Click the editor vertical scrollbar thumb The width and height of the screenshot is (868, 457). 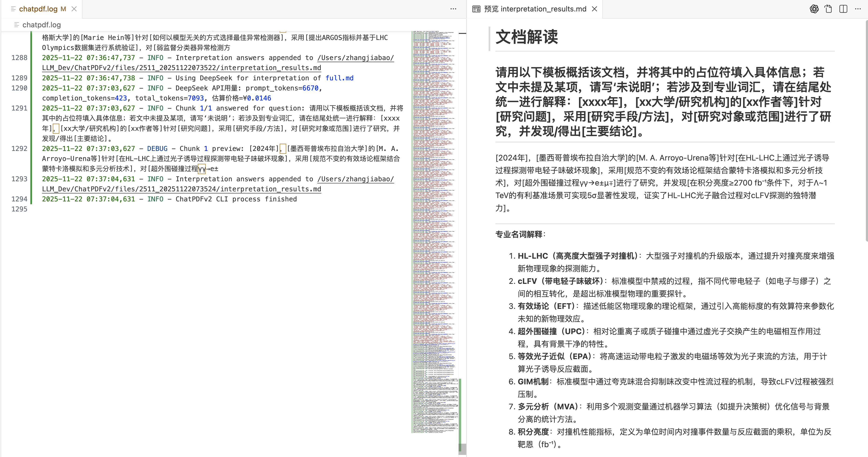click(462, 449)
